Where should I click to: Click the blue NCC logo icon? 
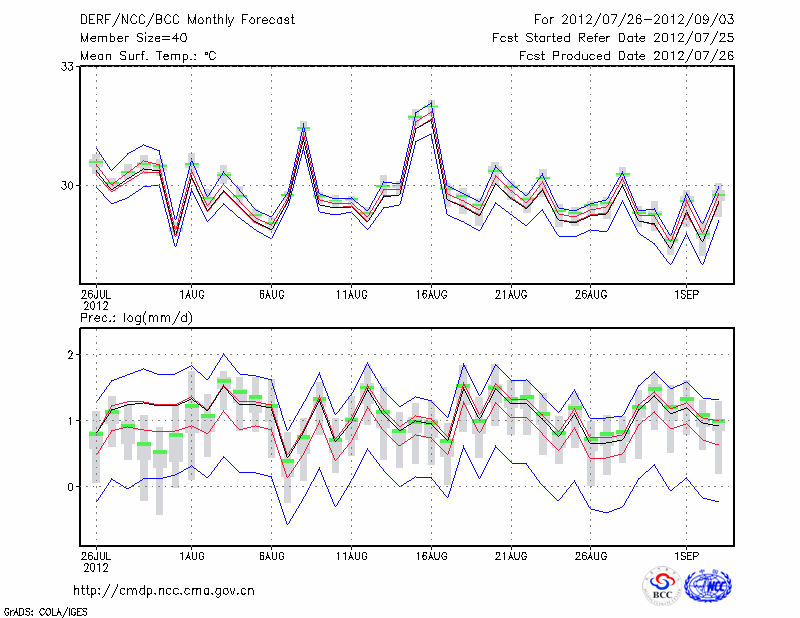(x=708, y=586)
